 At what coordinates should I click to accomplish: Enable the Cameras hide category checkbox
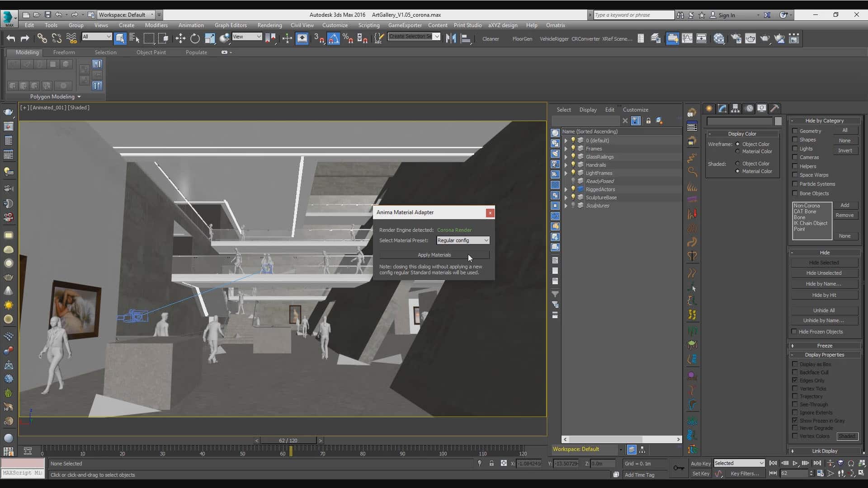[x=795, y=157]
